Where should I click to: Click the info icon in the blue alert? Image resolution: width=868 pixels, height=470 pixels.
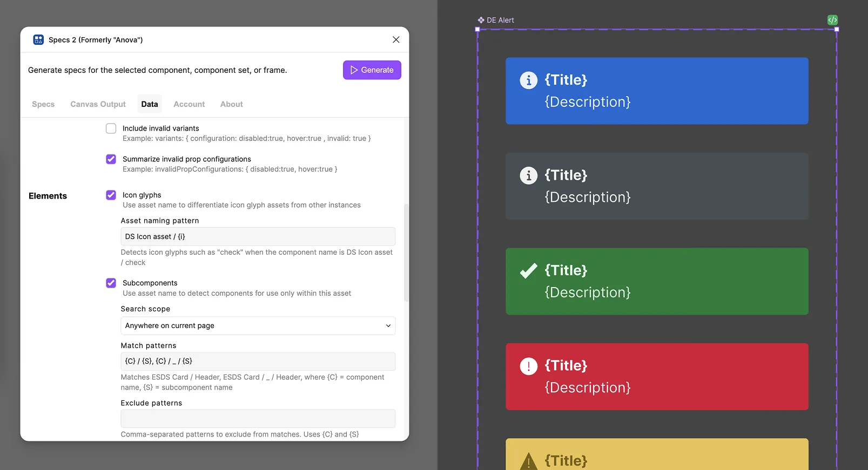tap(528, 80)
